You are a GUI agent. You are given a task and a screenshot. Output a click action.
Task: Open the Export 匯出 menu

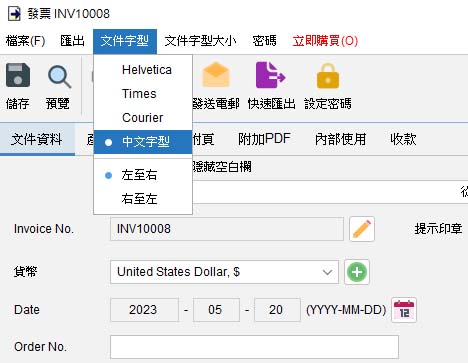coord(72,41)
